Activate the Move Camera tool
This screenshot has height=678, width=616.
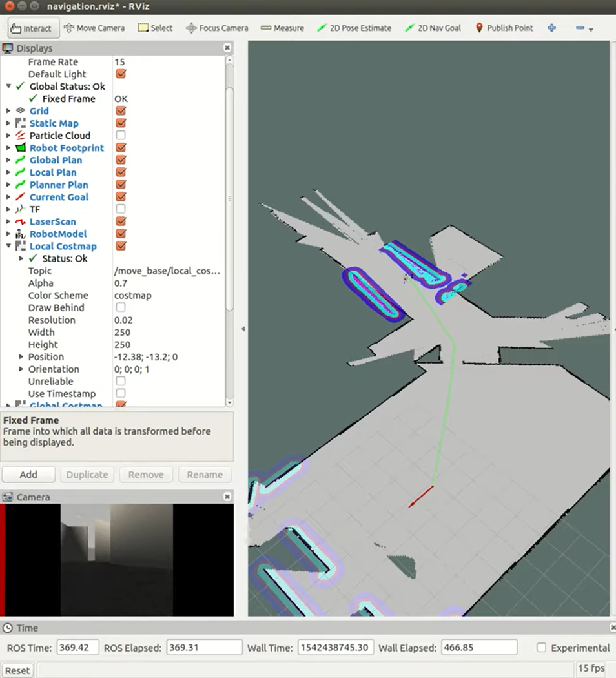click(94, 28)
